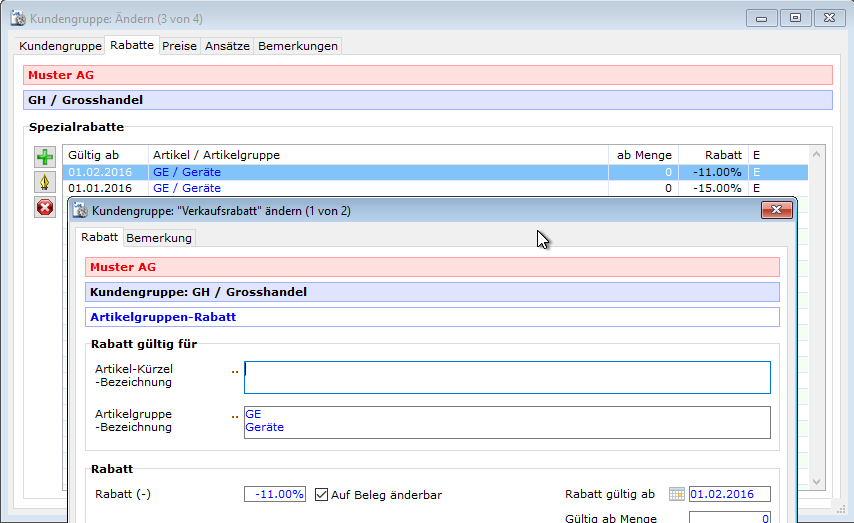
Task: Toggle Auf Beleg änderbar checkbox
Action: pyautogui.click(x=322, y=494)
